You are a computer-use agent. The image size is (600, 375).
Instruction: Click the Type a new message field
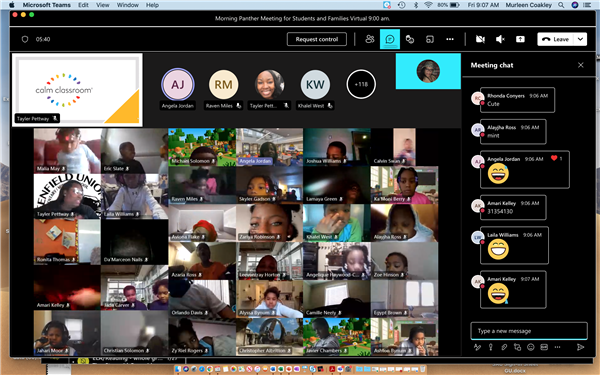click(x=529, y=331)
